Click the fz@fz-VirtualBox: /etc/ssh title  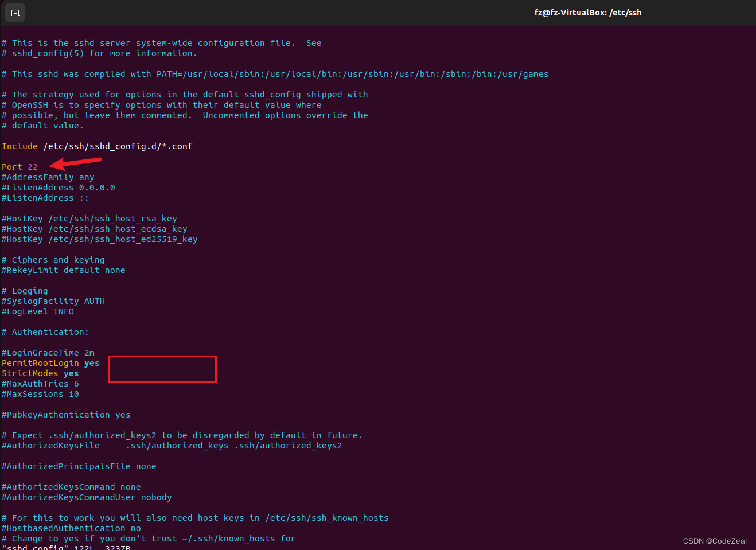pos(588,12)
